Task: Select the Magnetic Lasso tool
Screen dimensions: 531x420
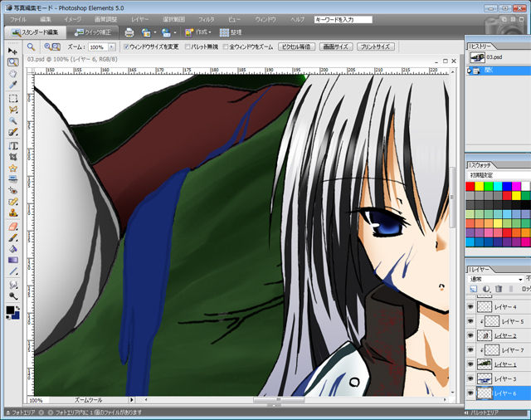Action: [x=13, y=110]
